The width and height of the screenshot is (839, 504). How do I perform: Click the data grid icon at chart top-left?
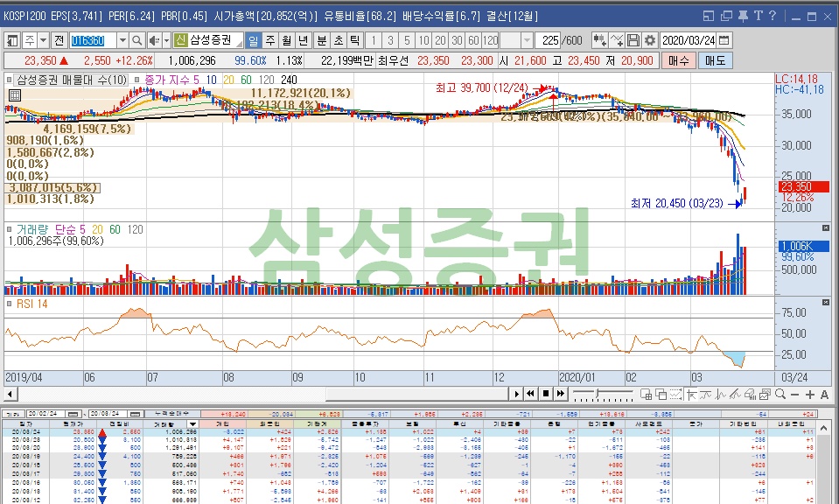click(x=15, y=95)
